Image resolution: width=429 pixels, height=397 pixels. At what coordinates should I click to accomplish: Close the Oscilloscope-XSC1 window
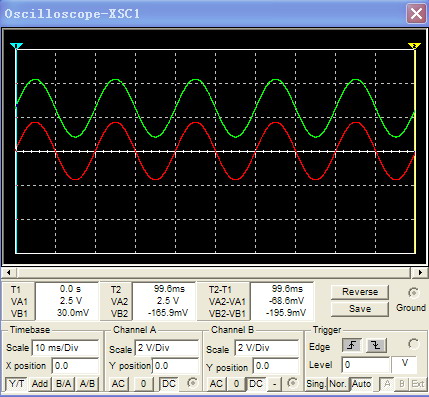pyautogui.click(x=416, y=14)
